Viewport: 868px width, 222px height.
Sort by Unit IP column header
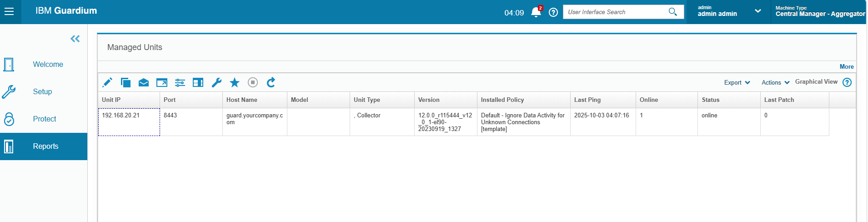point(129,100)
